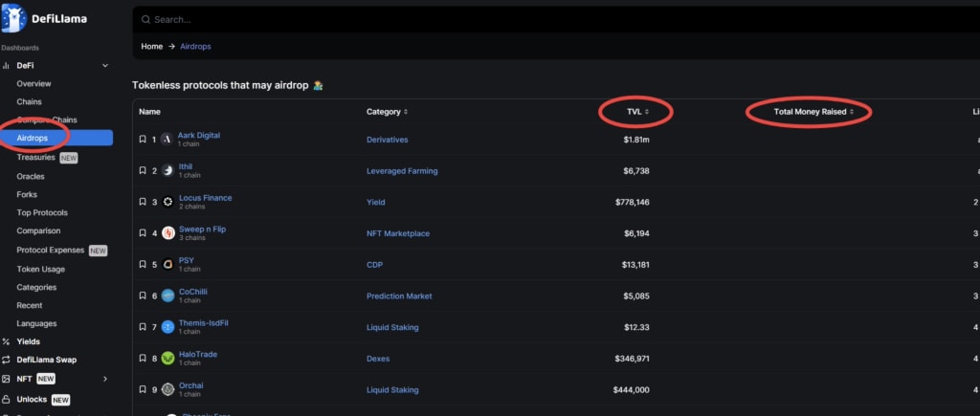The image size is (980, 416).
Task: Click the DefiLlama Swap arrows icon
Action: [x=7, y=360]
